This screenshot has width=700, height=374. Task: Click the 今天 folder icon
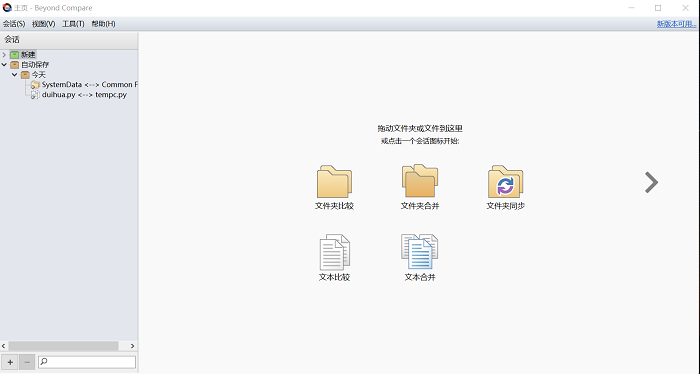[25, 75]
